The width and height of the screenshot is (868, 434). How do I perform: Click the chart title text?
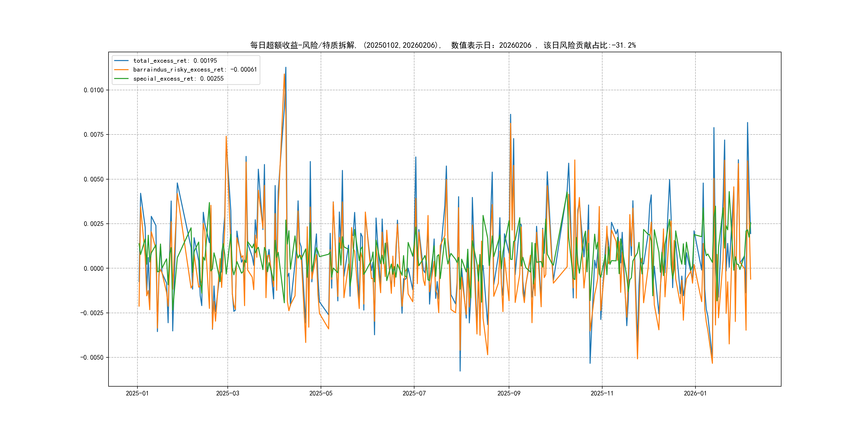pyautogui.click(x=443, y=45)
